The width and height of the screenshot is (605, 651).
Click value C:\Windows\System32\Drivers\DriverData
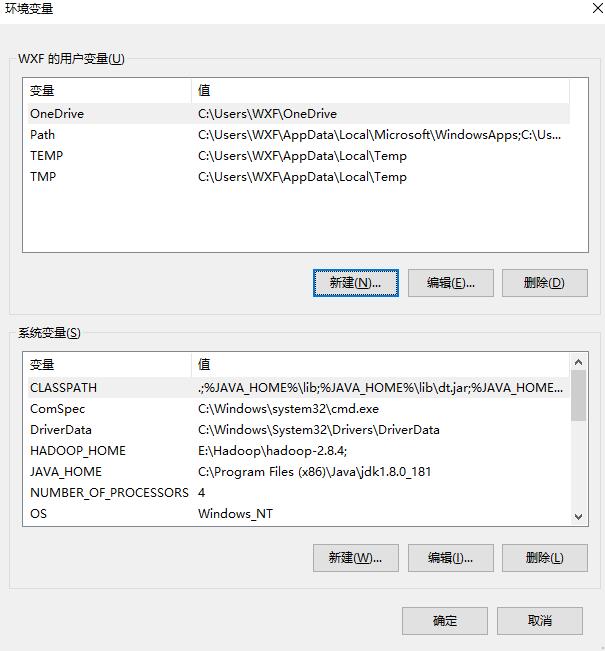tap(318, 430)
